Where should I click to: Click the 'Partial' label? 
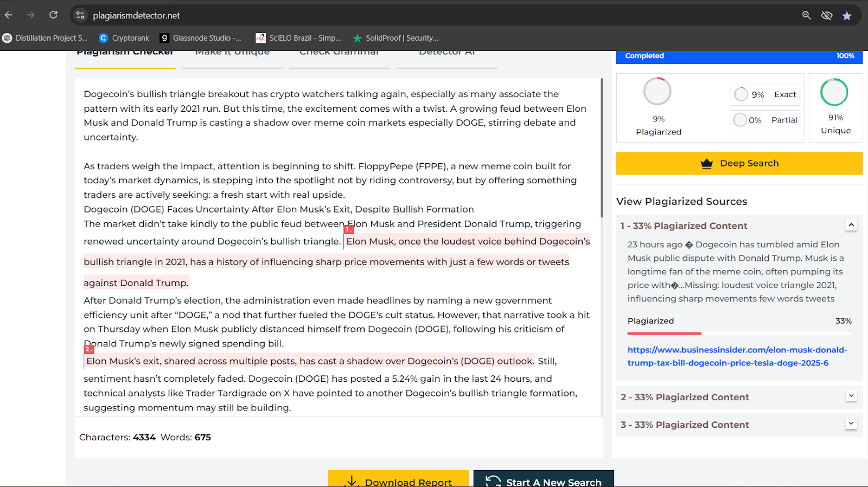pyautogui.click(x=784, y=120)
